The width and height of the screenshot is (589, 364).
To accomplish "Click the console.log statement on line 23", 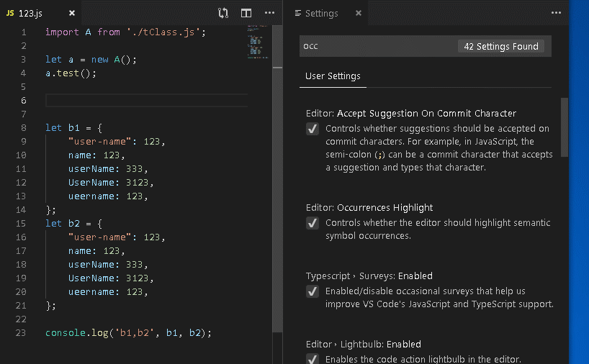I will [x=128, y=333].
